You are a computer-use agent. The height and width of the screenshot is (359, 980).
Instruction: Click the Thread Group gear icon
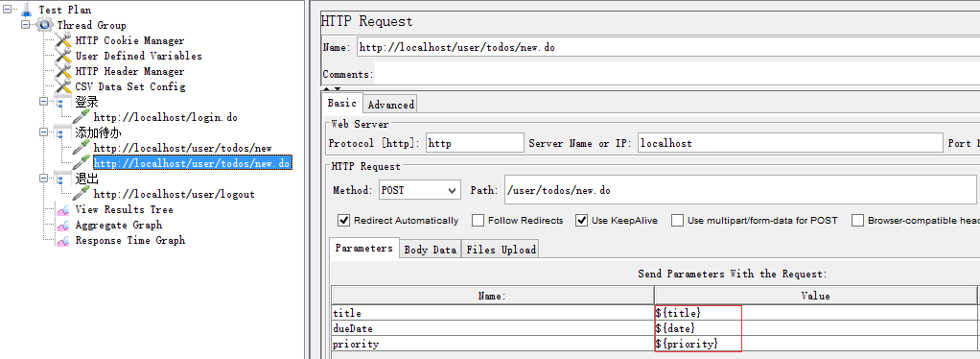[x=44, y=25]
